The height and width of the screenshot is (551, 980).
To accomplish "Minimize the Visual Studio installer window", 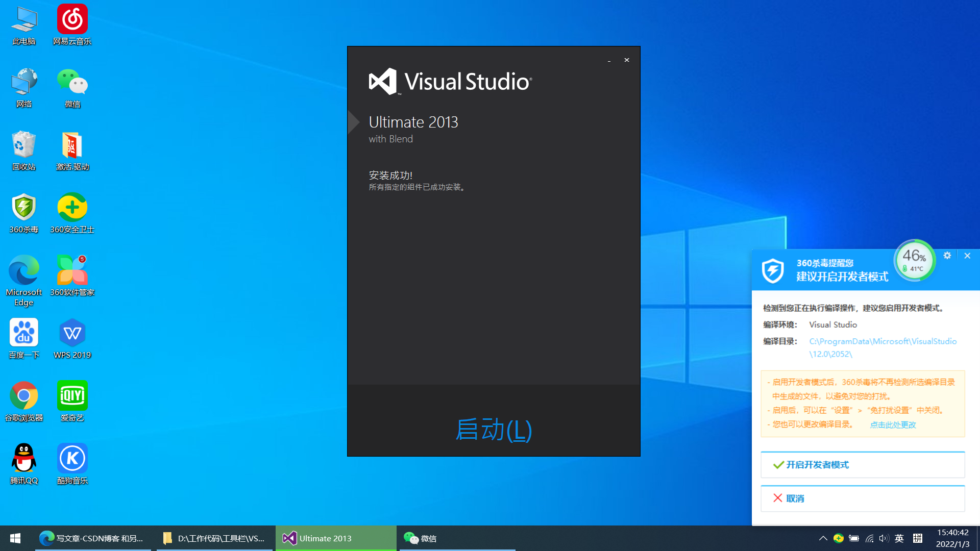I will pos(609,61).
